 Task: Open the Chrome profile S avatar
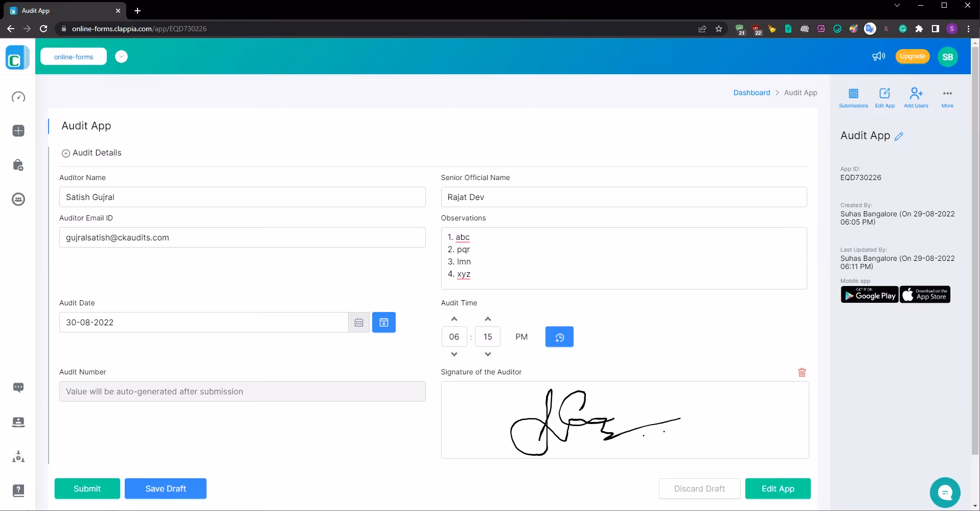(x=951, y=29)
